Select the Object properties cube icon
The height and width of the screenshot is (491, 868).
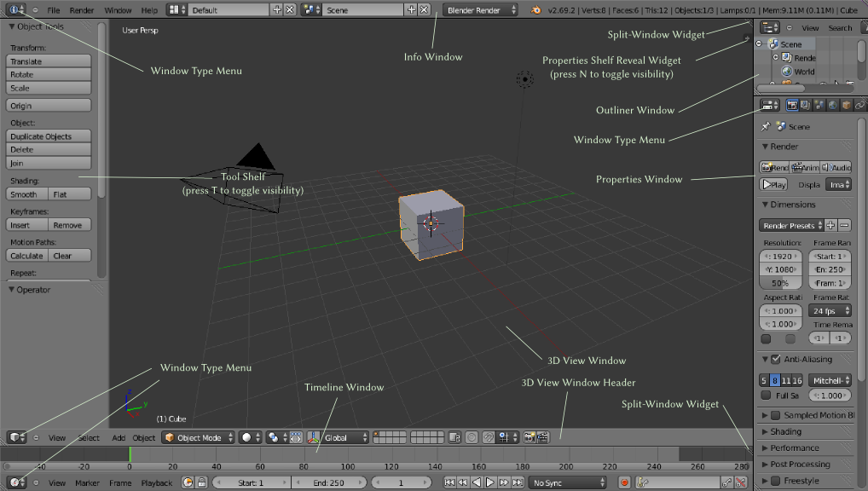tap(846, 105)
